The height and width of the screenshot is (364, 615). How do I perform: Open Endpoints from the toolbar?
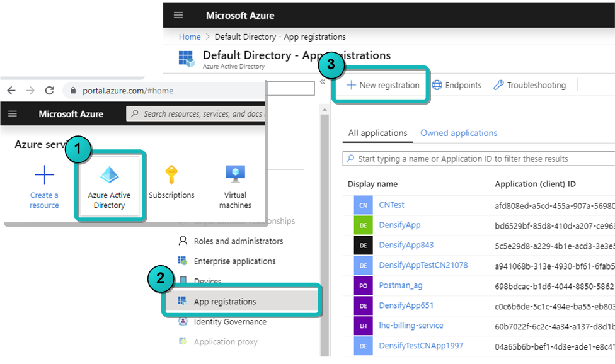[x=457, y=85]
